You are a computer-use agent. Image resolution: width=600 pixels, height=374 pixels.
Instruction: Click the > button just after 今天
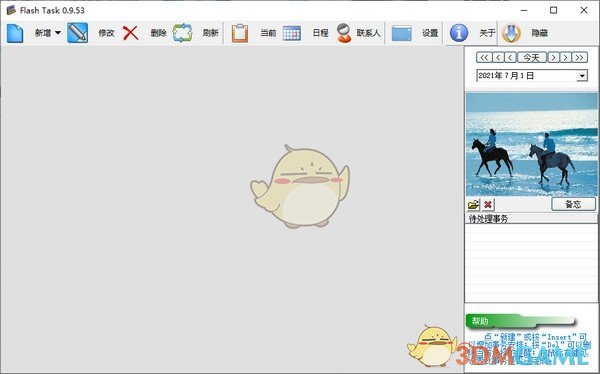point(553,58)
